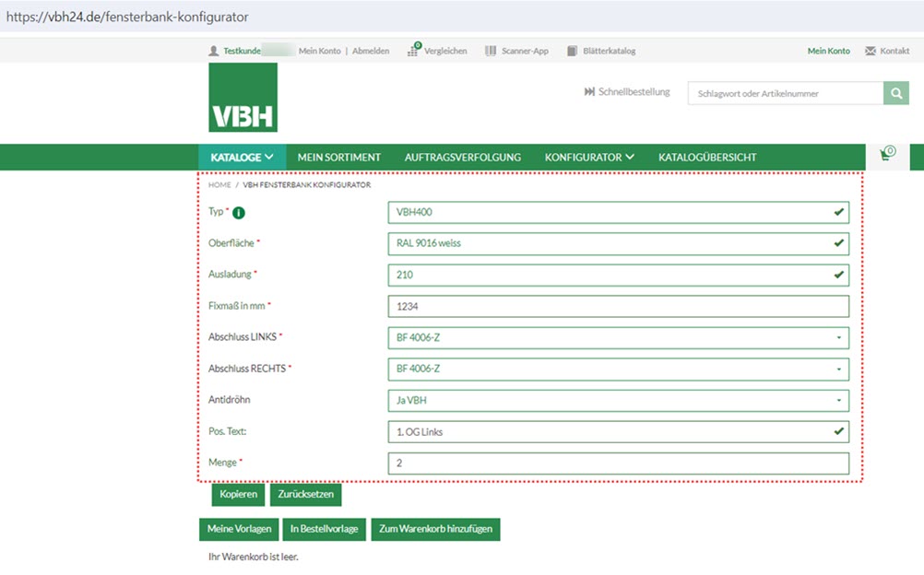Click the VBH logo
Image resolution: width=924 pixels, height=575 pixels.
click(x=243, y=97)
